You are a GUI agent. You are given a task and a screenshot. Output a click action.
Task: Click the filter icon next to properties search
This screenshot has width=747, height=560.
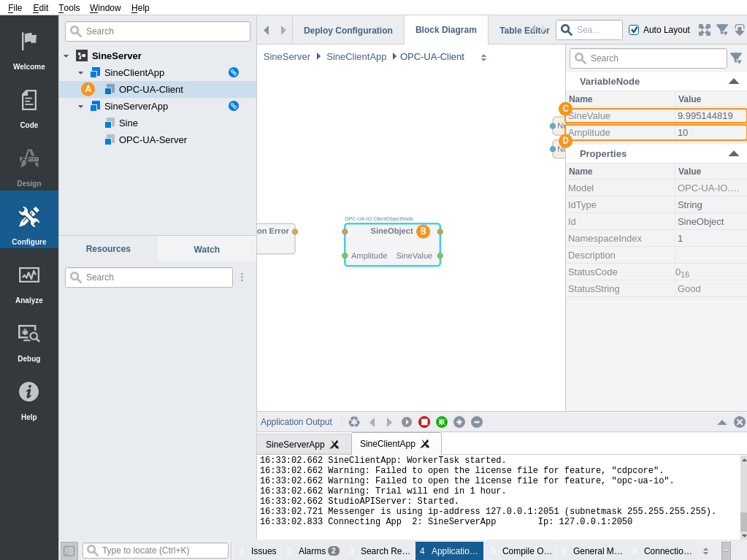click(736, 58)
